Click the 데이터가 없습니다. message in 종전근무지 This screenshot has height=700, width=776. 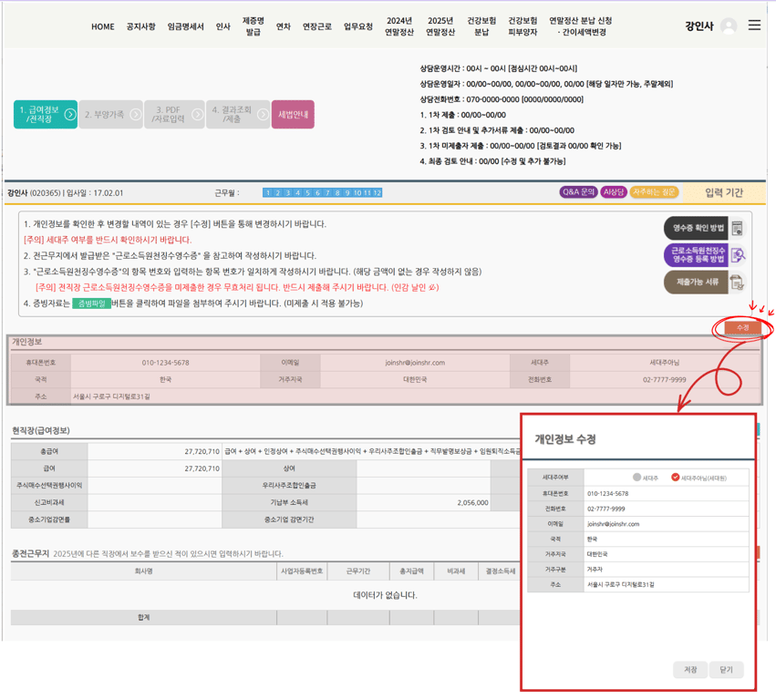point(385,595)
